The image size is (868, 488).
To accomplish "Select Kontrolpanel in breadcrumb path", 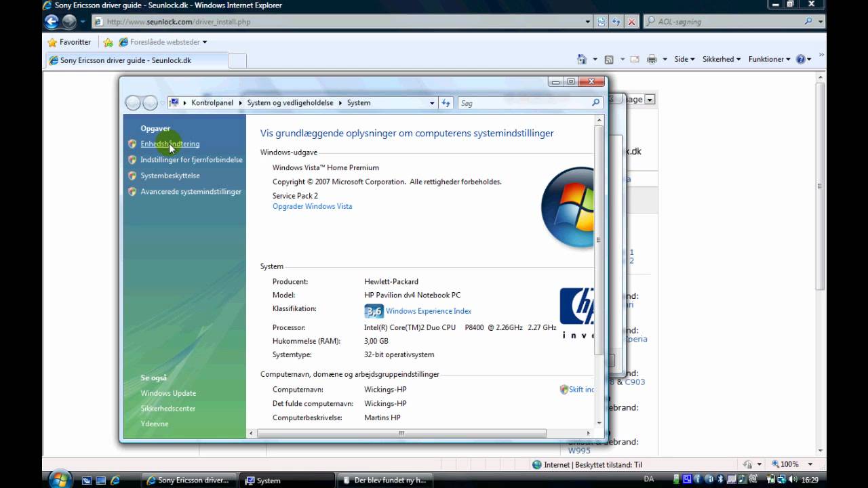I will pyautogui.click(x=212, y=103).
